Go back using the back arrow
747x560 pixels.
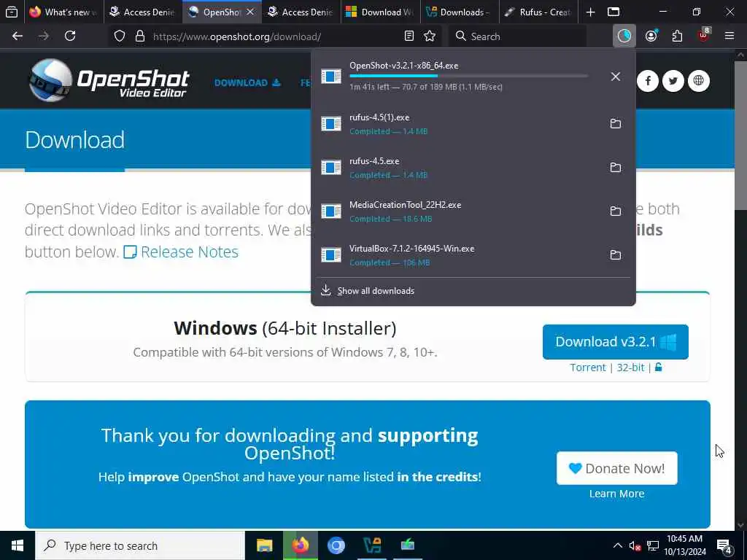[18, 36]
